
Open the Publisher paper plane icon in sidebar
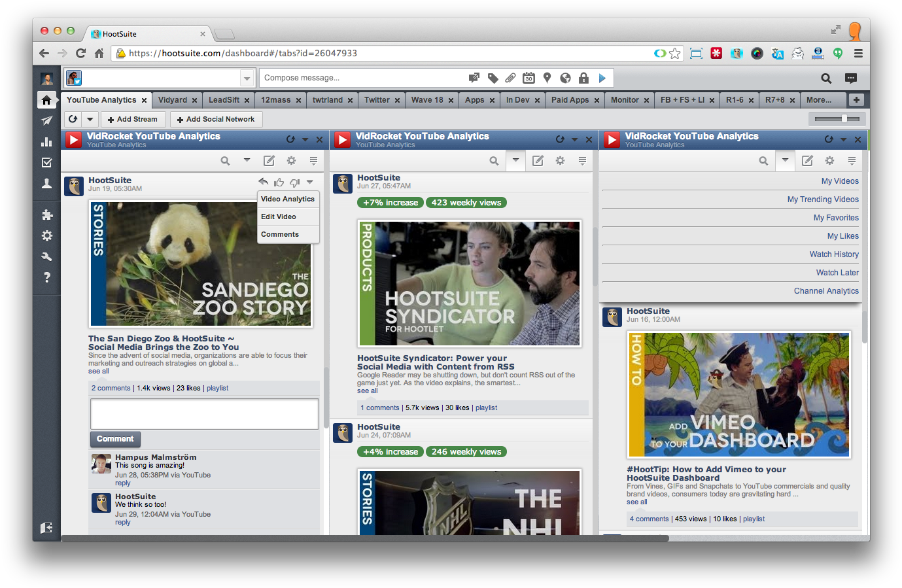coord(46,121)
